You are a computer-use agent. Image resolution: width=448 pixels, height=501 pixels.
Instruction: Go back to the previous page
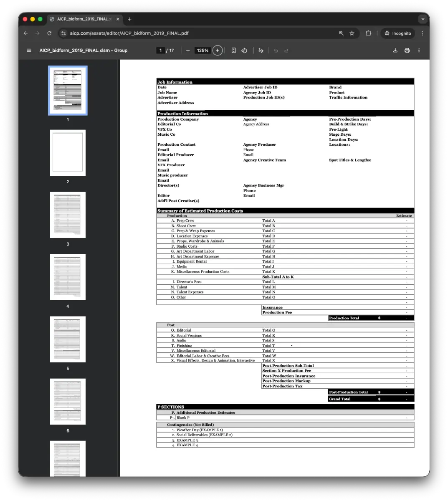pos(26,33)
